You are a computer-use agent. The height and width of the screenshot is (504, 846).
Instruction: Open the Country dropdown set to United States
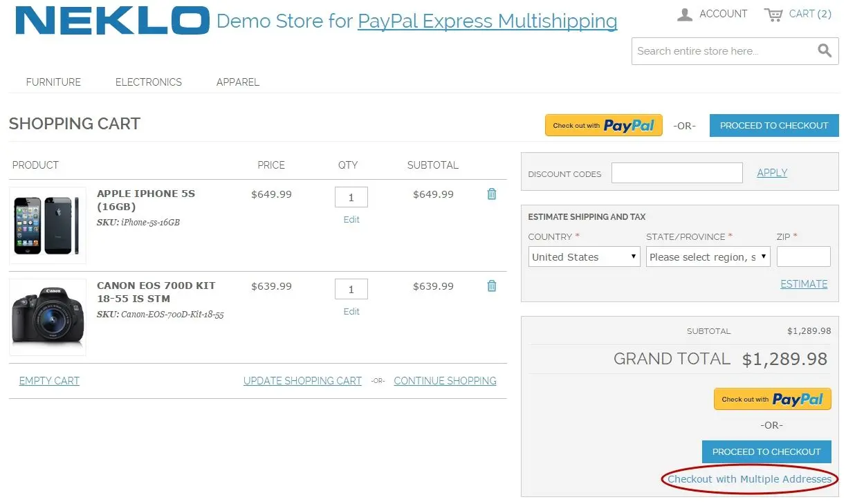click(584, 256)
